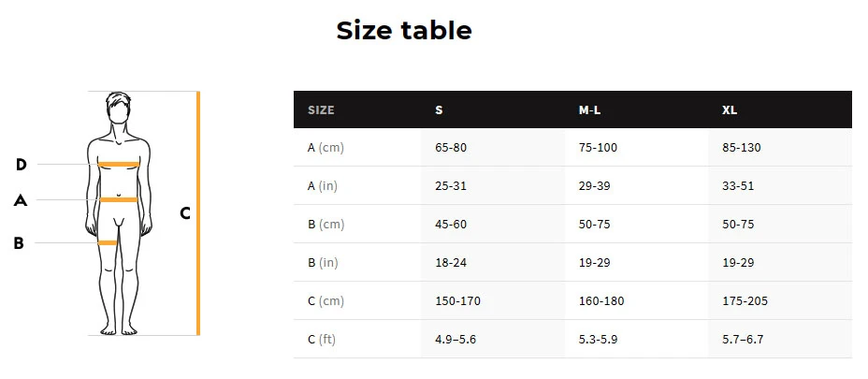Click the C (ft) row label
Viewport: 868px width, 379px height.
[x=322, y=339]
